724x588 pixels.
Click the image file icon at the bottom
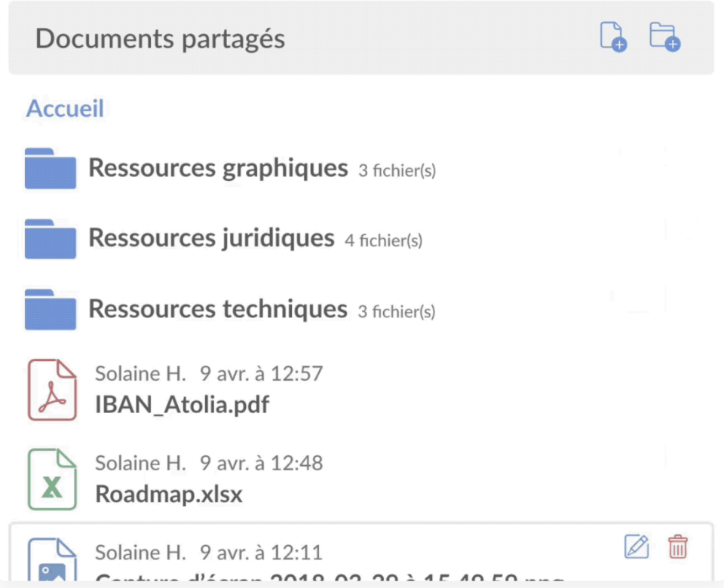pyautogui.click(x=52, y=559)
